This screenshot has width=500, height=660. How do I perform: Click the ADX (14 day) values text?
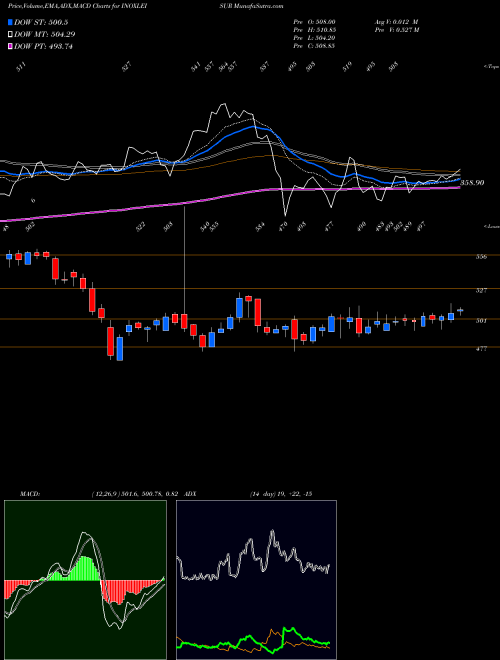[281, 494]
